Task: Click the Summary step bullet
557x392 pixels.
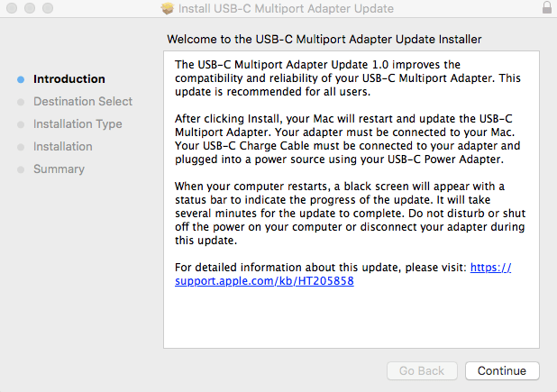Action: point(21,169)
